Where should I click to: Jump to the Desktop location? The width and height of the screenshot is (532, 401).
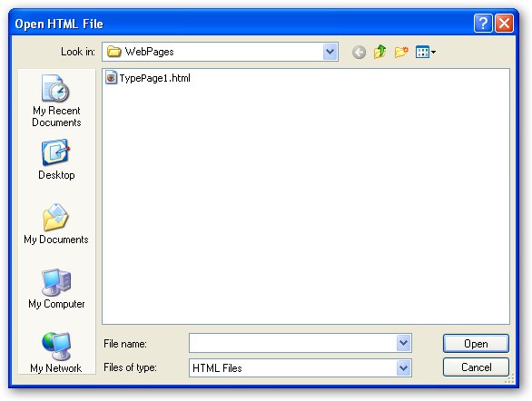pos(56,160)
